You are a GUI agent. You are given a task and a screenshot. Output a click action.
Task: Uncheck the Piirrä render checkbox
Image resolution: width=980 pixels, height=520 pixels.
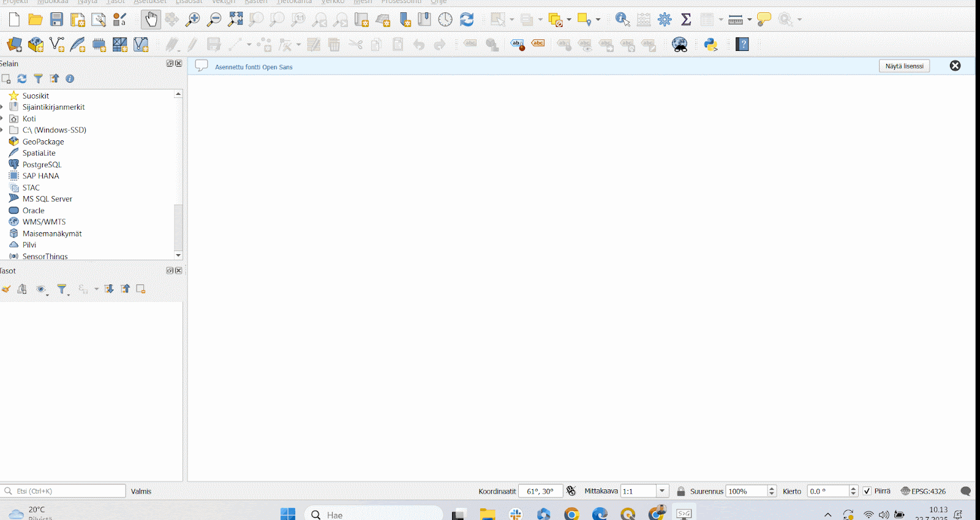[x=867, y=491]
